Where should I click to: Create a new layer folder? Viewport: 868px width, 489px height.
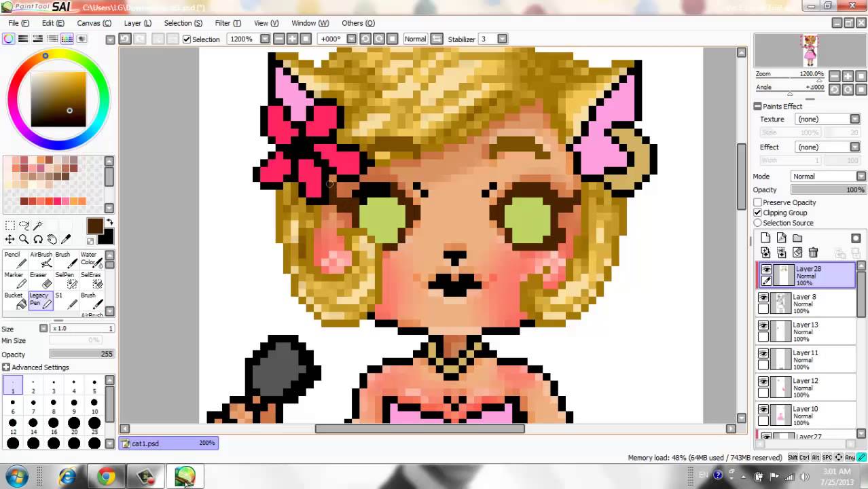pyautogui.click(x=797, y=238)
